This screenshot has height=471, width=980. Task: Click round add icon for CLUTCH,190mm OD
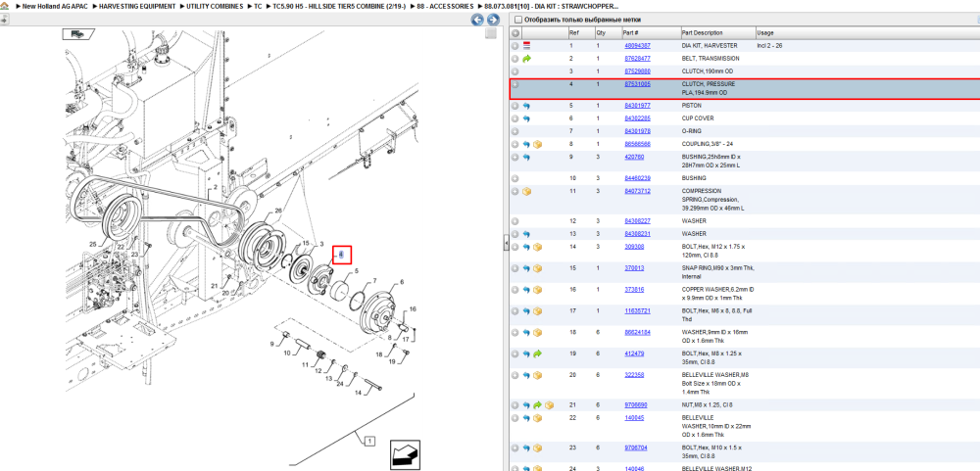[x=515, y=71]
